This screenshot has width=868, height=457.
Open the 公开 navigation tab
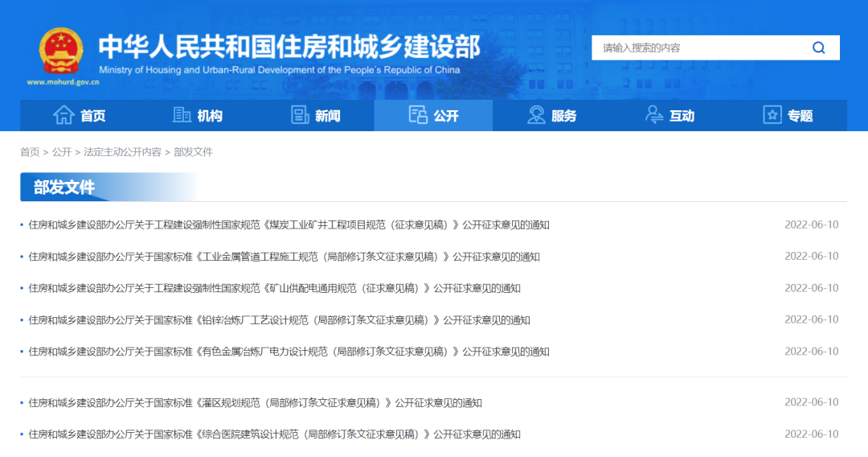pos(433,115)
